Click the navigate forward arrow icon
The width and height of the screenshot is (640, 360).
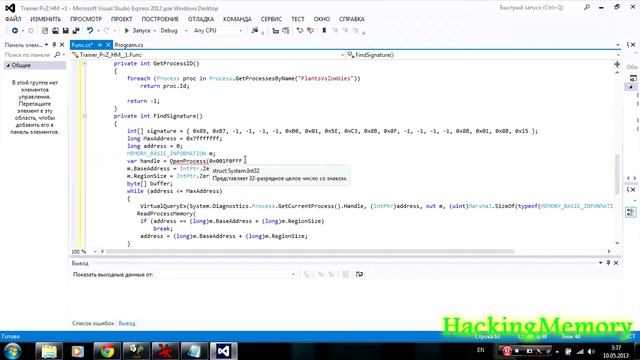[31, 31]
